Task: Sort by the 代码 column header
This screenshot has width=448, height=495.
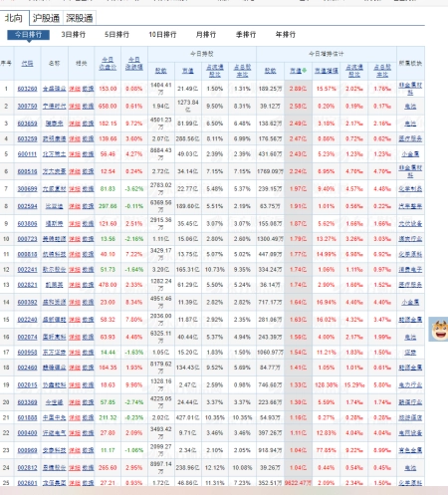Action: (27, 63)
